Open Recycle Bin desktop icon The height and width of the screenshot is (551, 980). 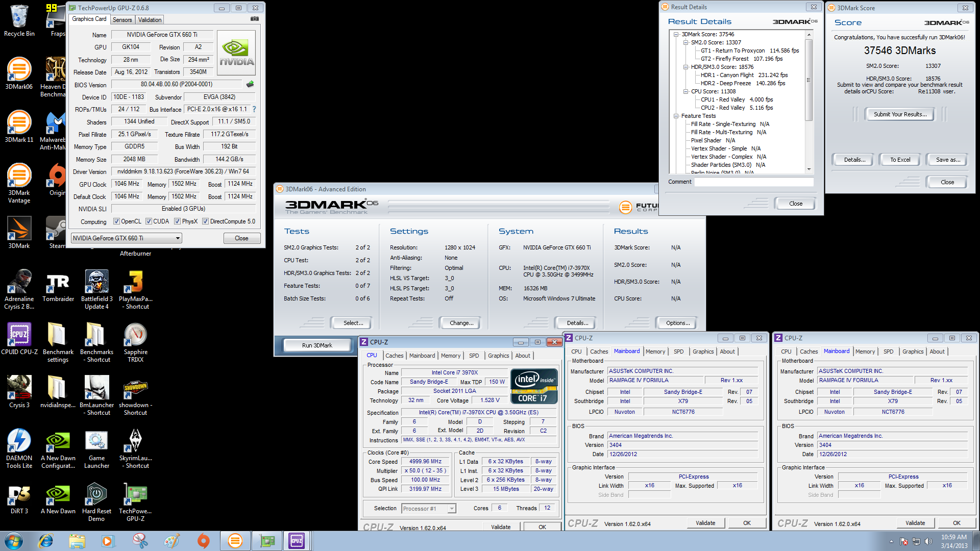tap(19, 20)
